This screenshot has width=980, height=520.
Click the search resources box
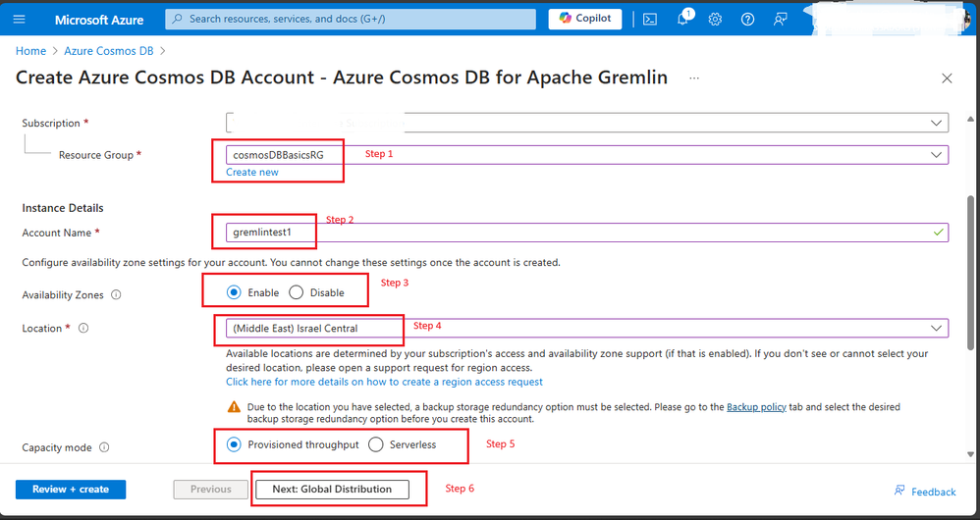pos(350,19)
